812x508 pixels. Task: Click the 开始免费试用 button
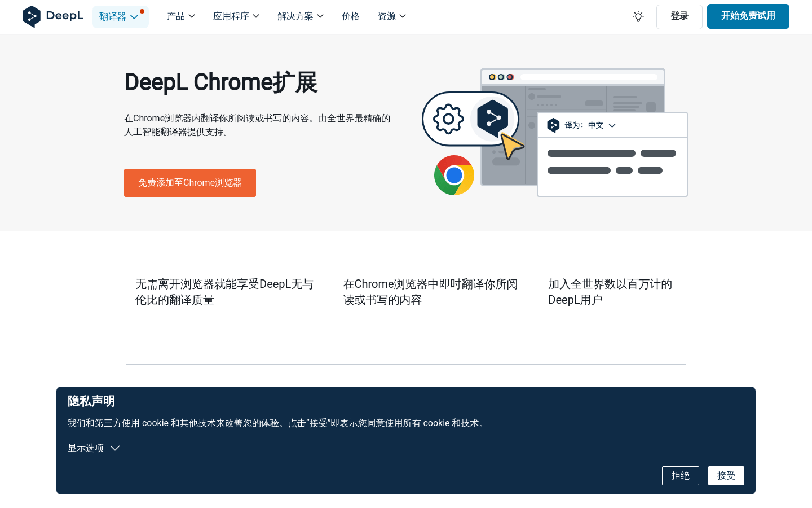pos(748,16)
